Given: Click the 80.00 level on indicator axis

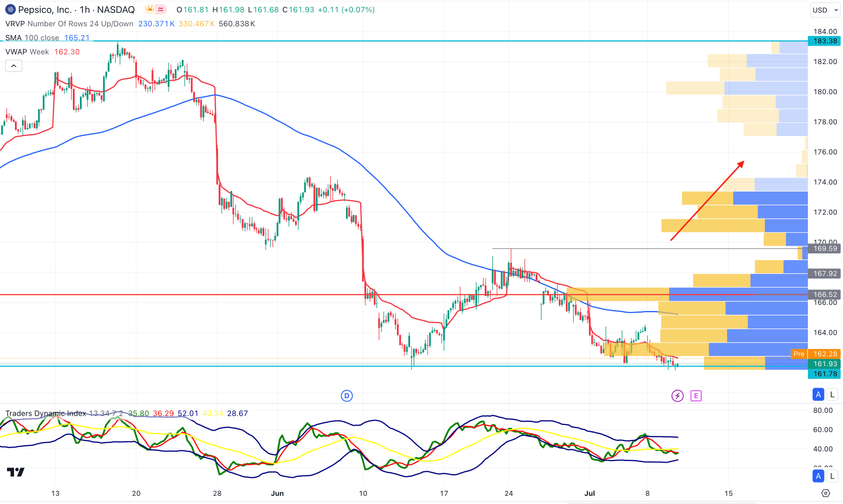Looking at the screenshot, I should click(x=823, y=411).
